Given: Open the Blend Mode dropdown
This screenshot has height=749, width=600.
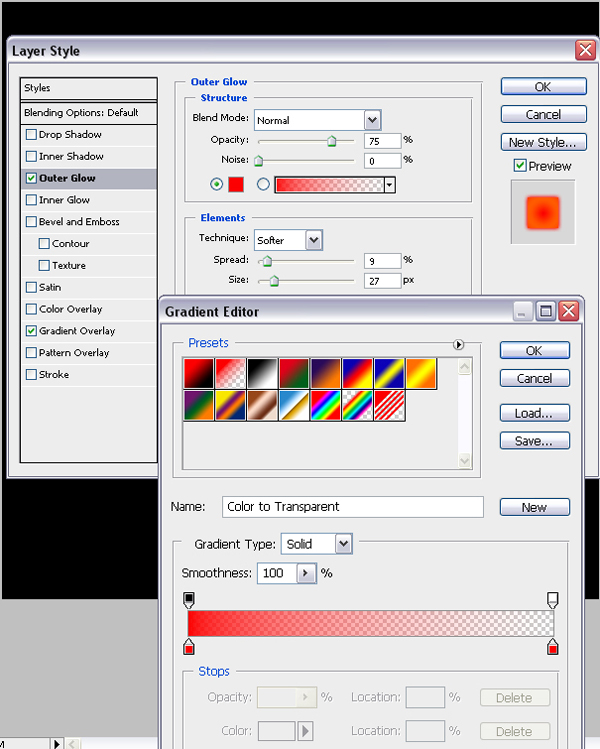Looking at the screenshot, I should [x=373, y=120].
